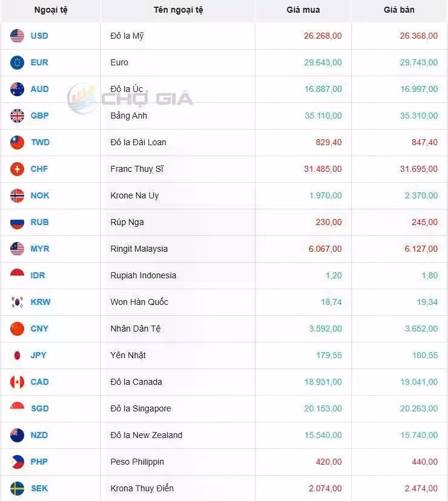Click the Swiss flag icon beside CHF
The image size is (448, 501).
(18, 169)
